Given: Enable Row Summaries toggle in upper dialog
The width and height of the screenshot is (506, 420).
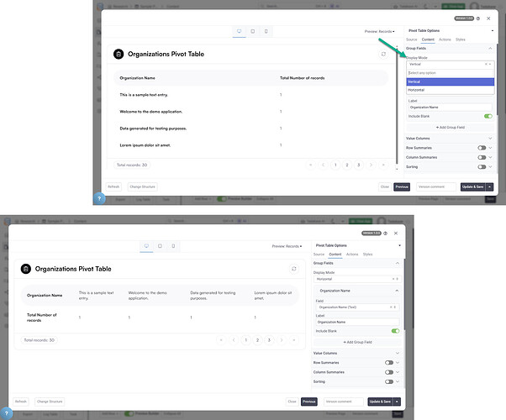Looking at the screenshot, I should click(483, 146).
